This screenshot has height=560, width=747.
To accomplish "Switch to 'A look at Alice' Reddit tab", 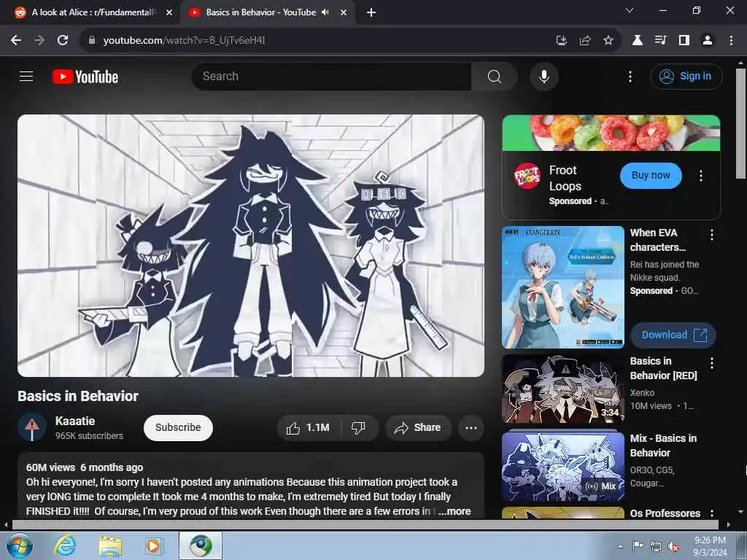I will (x=93, y=12).
